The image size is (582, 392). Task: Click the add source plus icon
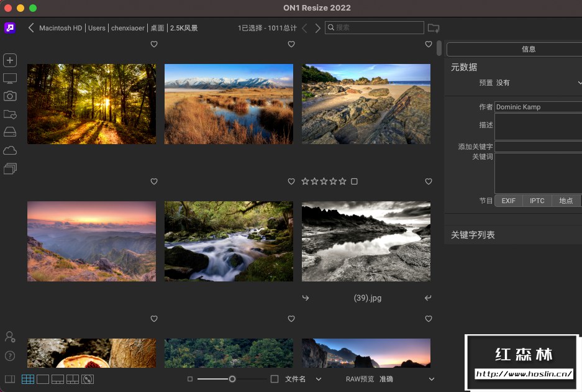(10, 60)
